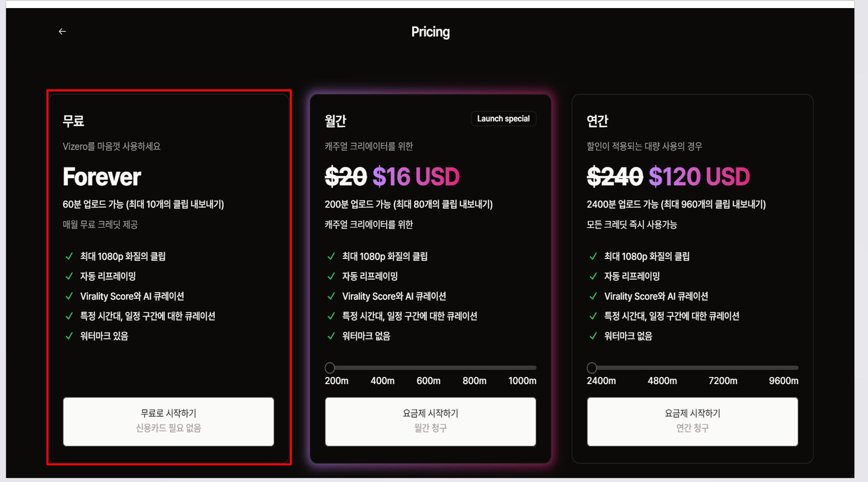
Task: Click the yearly plan 워터마크 없음 checkmark
Action: pos(593,336)
